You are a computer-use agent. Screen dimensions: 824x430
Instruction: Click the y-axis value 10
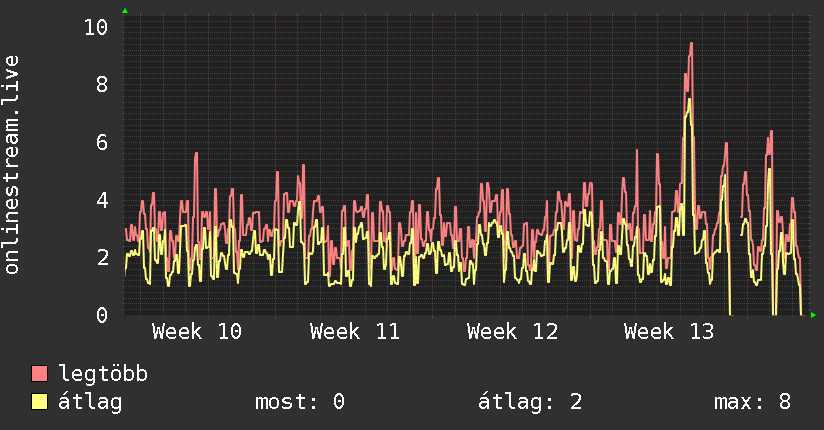point(96,27)
